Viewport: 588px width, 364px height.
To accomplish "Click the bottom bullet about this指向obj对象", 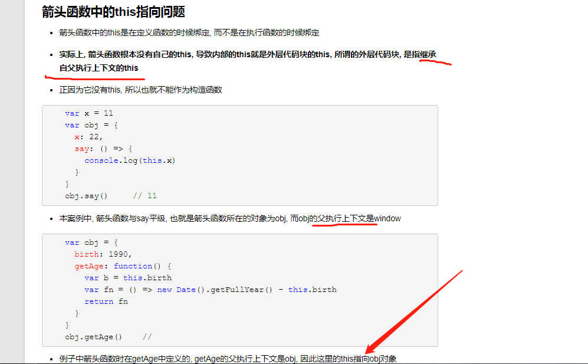I will coord(224,358).
